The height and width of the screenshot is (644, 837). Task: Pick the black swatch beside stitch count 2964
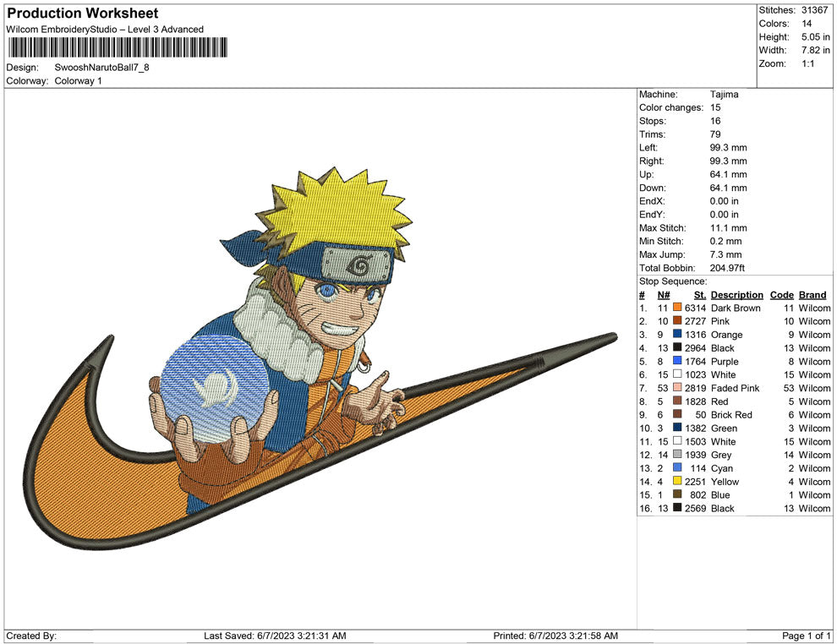[677, 347]
